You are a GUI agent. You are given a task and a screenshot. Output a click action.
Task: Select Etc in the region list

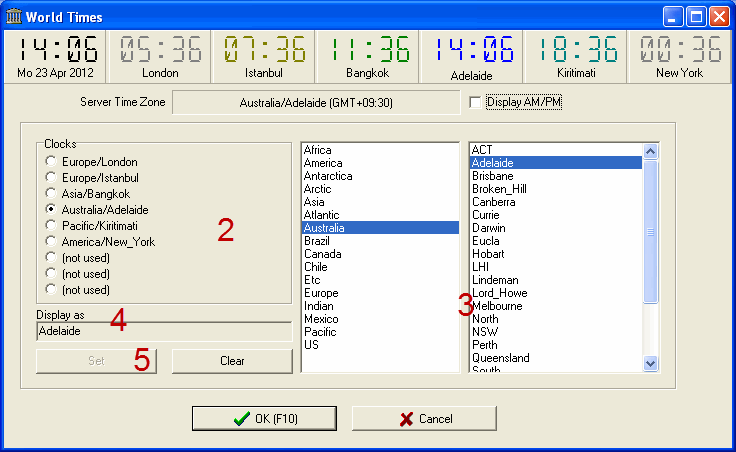pyautogui.click(x=380, y=280)
